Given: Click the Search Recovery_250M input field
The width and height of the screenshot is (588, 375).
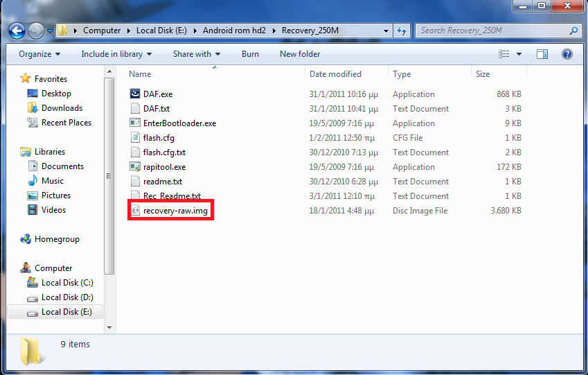Looking at the screenshot, I should pos(492,30).
